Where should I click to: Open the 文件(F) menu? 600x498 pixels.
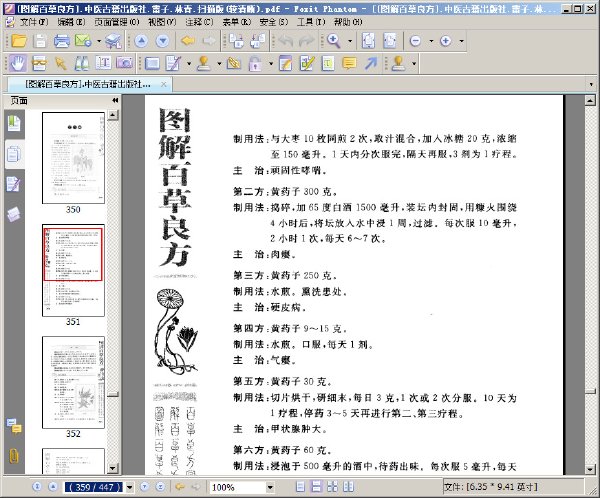(33, 22)
